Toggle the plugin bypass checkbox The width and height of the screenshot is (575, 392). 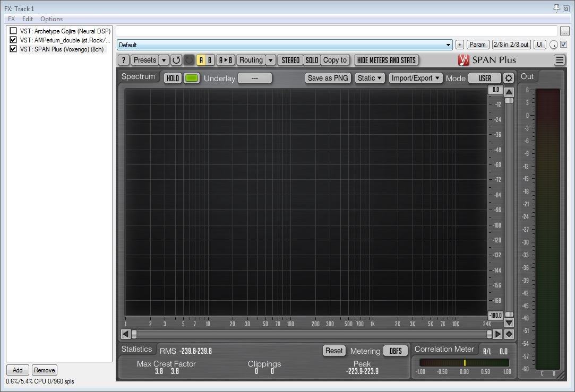coord(564,45)
